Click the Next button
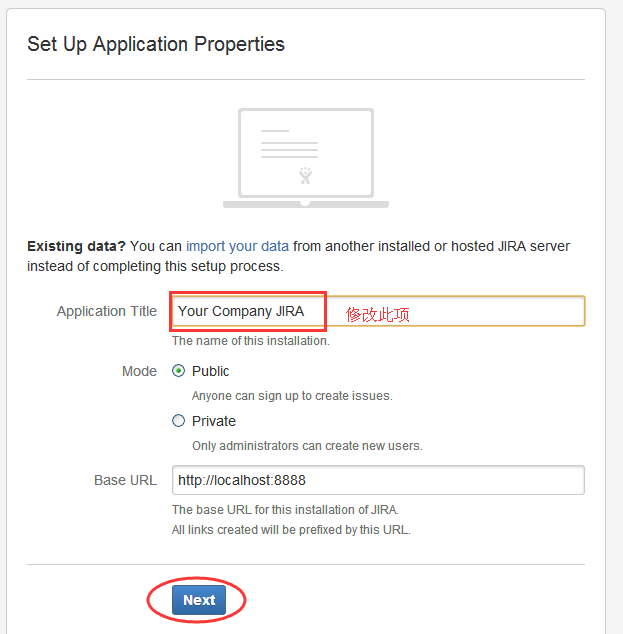This screenshot has height=634, width=623. [199, 600]
